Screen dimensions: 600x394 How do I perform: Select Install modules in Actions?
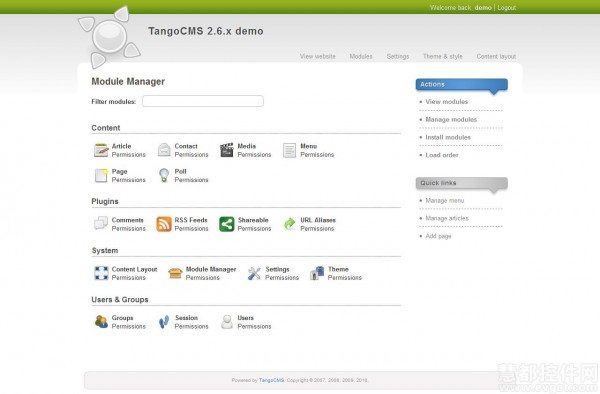[448, 137]
